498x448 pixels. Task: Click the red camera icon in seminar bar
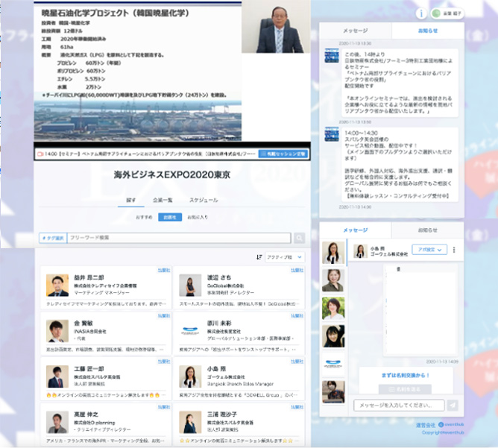40,154
